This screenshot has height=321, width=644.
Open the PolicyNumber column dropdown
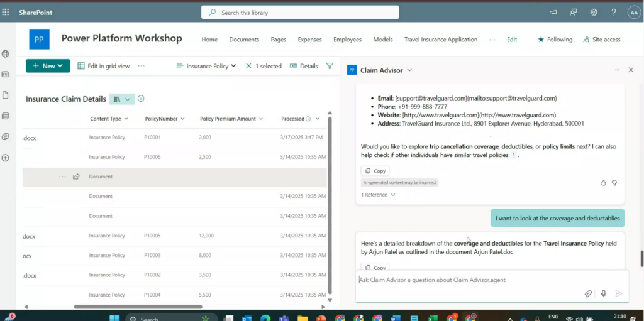182,119
